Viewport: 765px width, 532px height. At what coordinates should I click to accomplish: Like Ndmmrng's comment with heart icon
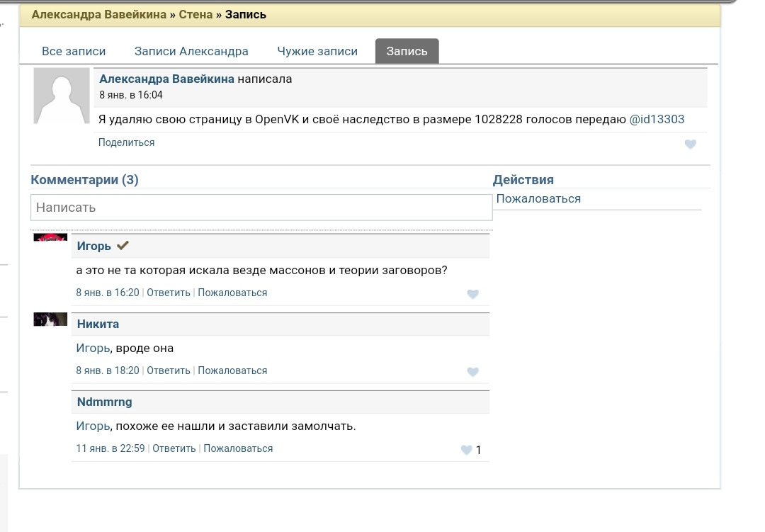[x=466, y=450]
